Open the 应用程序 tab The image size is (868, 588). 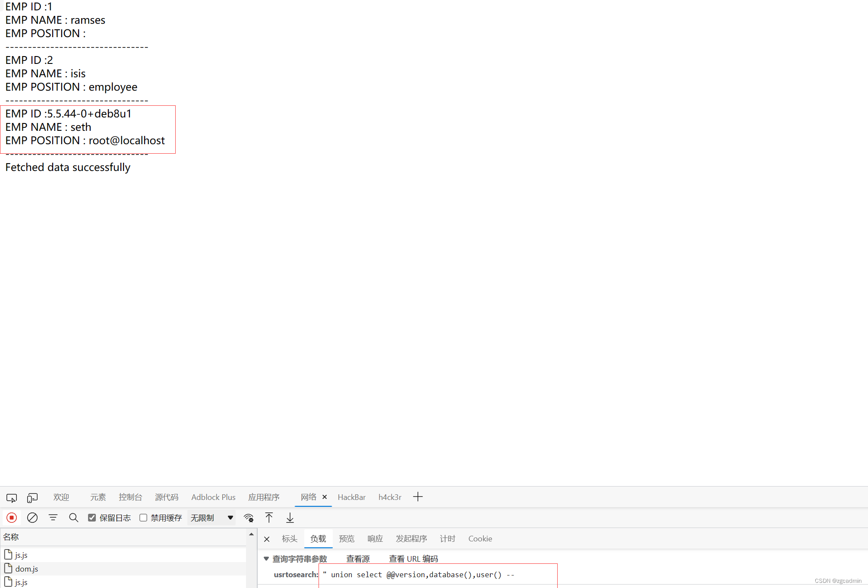pos(264,497)
